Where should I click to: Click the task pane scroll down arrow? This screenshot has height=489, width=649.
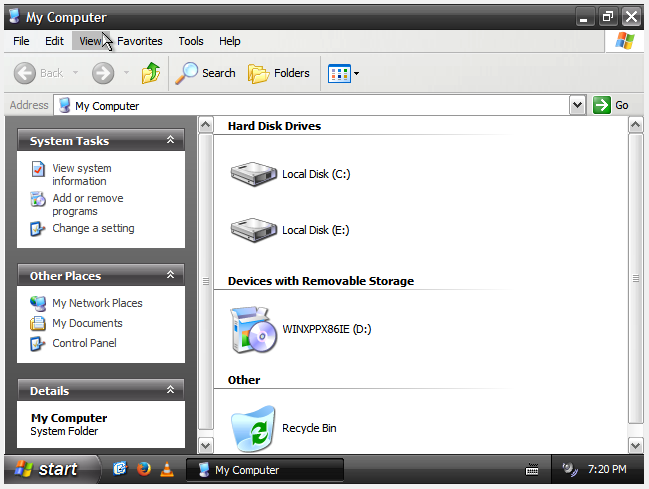coord(206,446)
